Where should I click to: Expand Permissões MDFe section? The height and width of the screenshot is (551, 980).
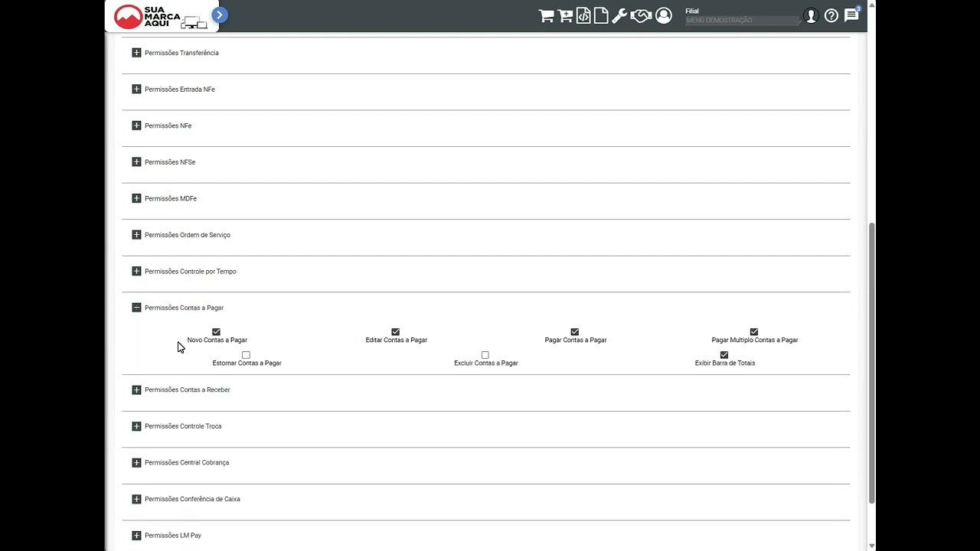(x=136, y=198)
